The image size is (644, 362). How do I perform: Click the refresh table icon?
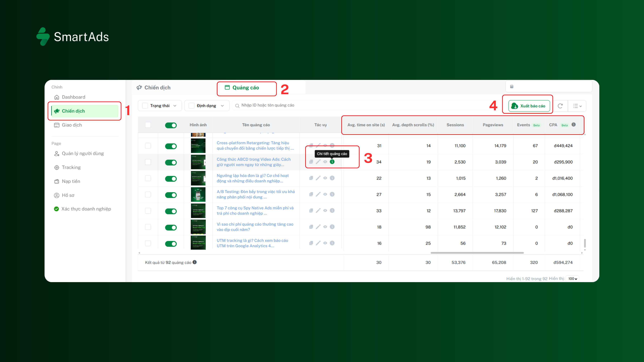click(x=560, y=106)
